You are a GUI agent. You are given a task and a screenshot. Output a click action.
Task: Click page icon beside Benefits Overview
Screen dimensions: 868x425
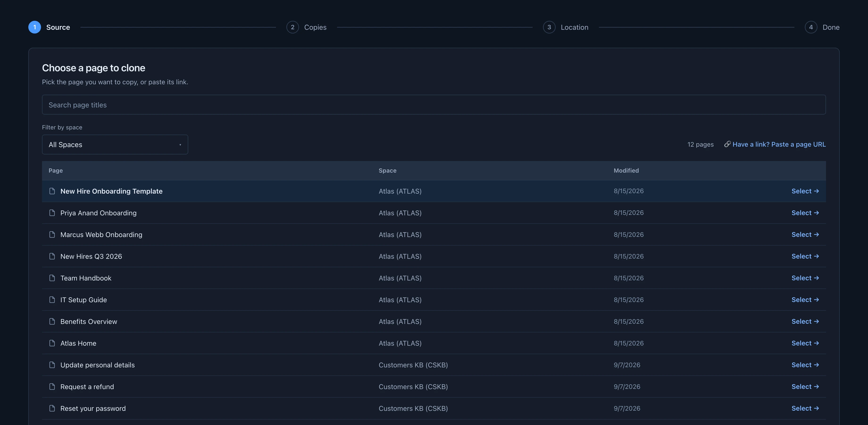click(x=52, y=321)
